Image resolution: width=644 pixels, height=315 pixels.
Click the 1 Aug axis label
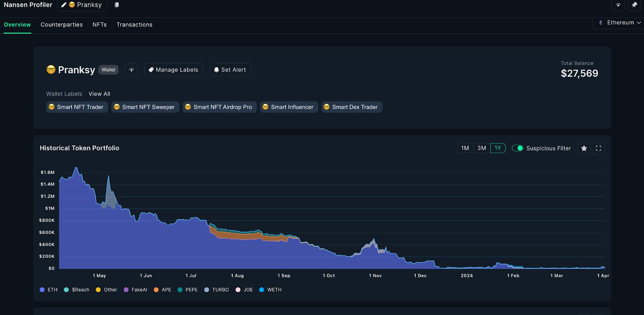[237, 276]
